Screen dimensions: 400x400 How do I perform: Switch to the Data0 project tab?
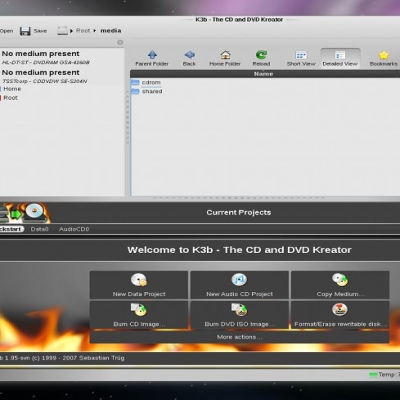click(x=39, y=229)
